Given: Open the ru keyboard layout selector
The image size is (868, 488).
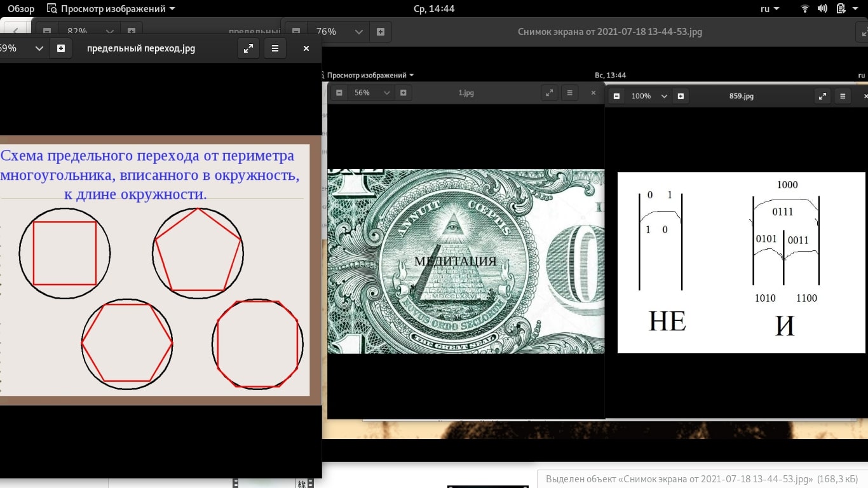Looking at the screenshot, I should (x=770, y=9).
